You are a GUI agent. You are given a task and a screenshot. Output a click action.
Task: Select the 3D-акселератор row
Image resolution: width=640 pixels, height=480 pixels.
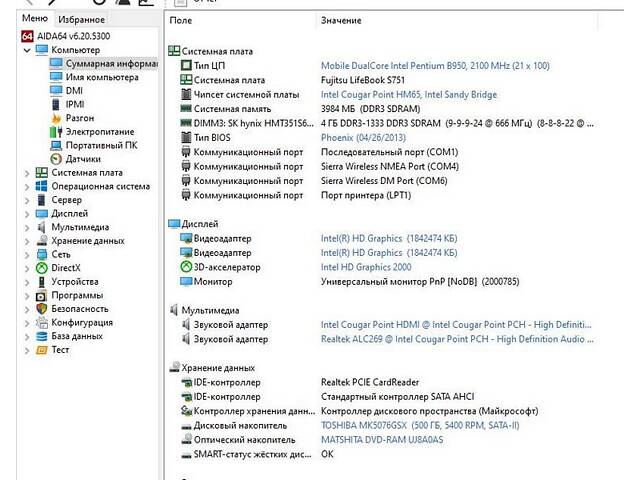(382, 267)
